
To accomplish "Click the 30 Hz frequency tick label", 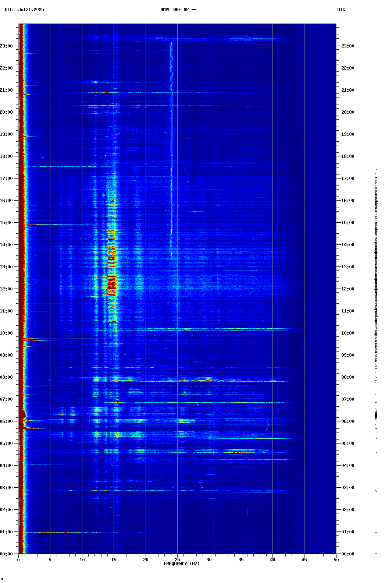I will click(x=209, y=560).
